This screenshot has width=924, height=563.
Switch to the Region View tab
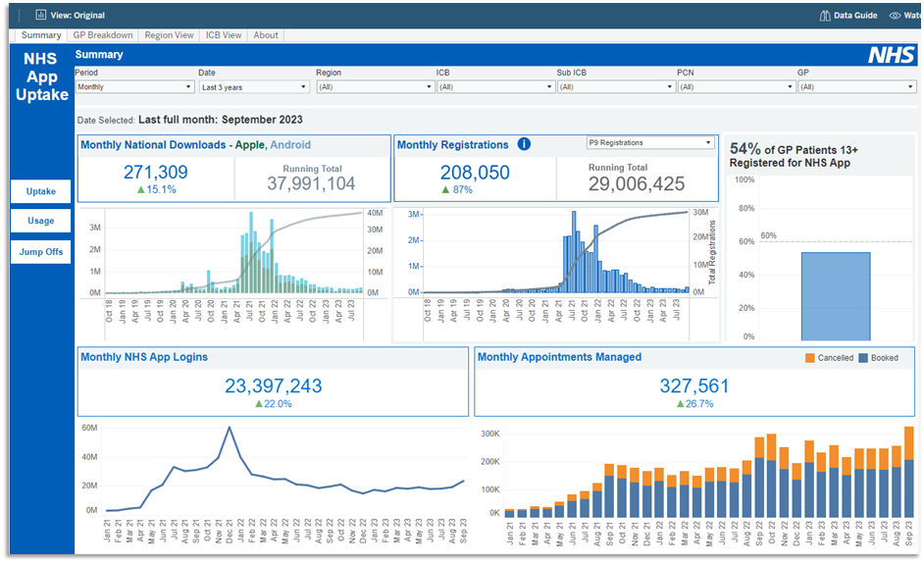[x=169, y=35]
